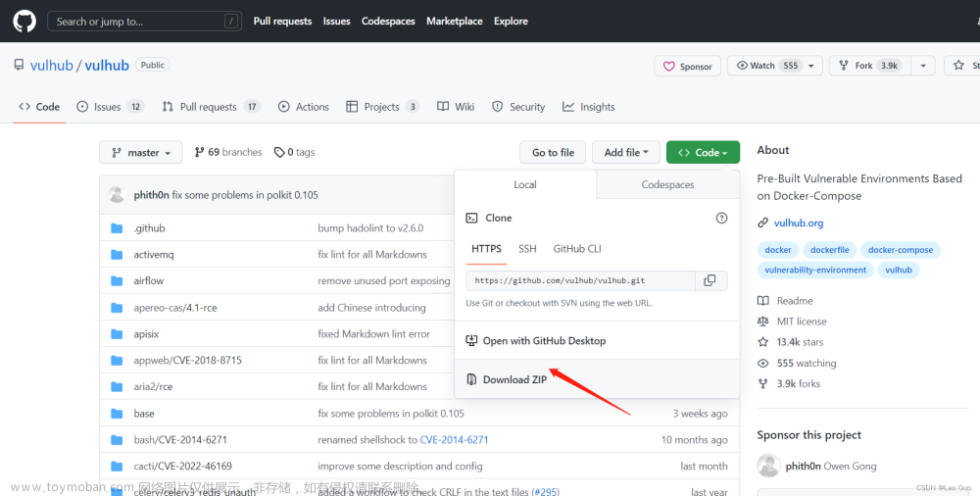Screen dimensions: 980x496
Task: Focus the Search or jump to field
Action: [x=144, y=22]
